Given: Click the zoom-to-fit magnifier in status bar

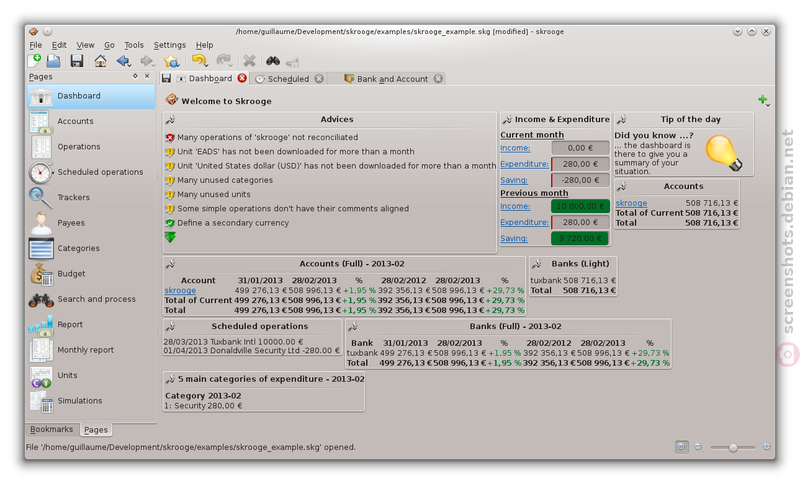Looking at the screenshot, I should click(x=682, y=447).
